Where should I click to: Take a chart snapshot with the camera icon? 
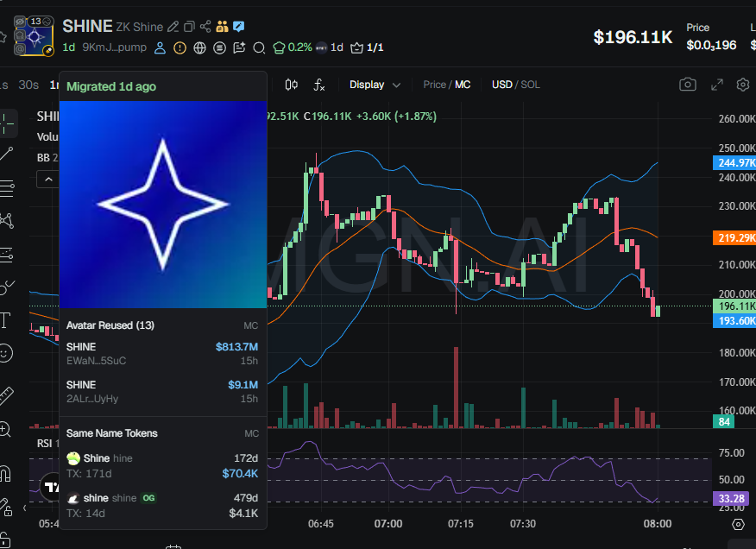(688, 84)
